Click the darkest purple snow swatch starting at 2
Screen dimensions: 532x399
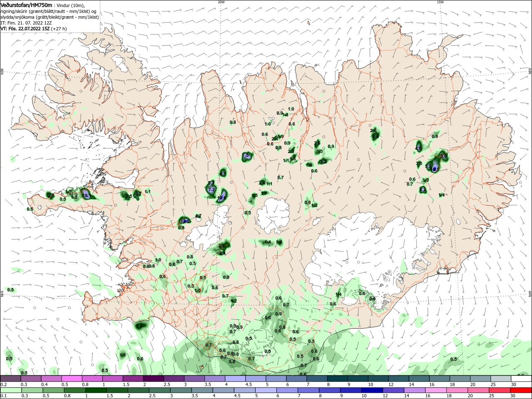153,379
